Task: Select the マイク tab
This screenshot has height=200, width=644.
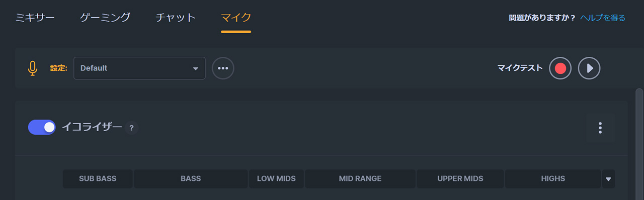Action: [236, 18]
